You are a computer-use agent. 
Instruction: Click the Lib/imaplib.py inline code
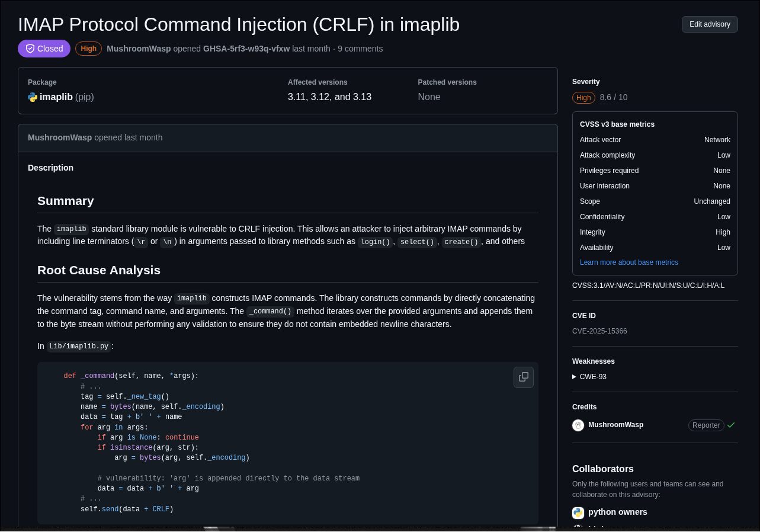(x=79, y=347)
